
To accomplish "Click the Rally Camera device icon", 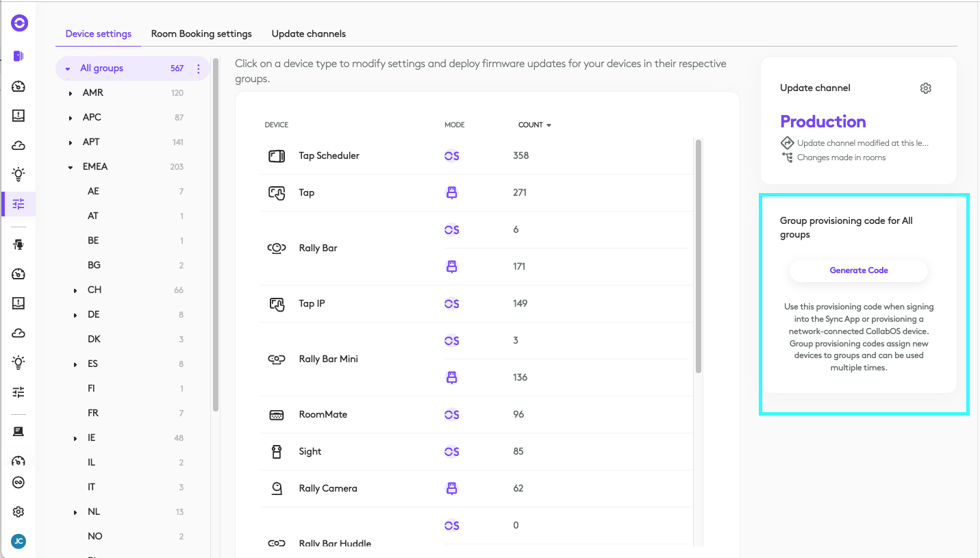I will click(x=276, y=489).
